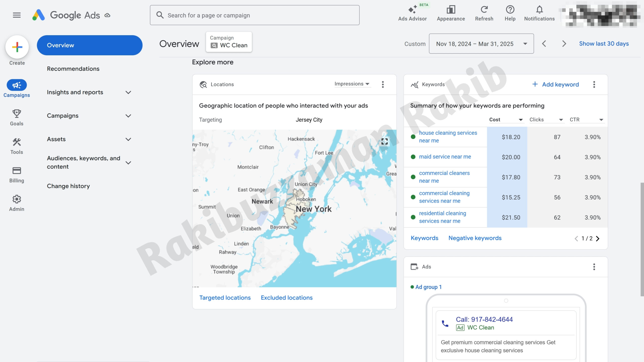
Task: Click the Create plus button
Action: click(17, 47)
